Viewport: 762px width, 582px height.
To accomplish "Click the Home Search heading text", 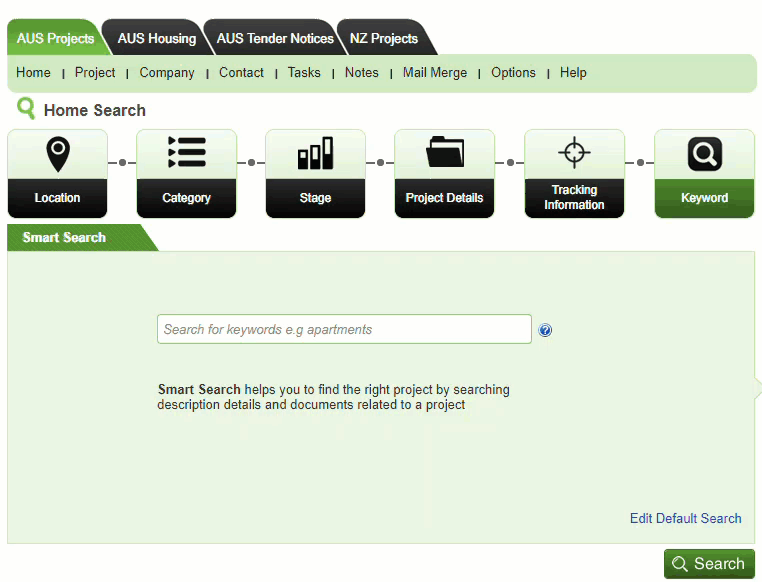I will [x=95, y=110].
